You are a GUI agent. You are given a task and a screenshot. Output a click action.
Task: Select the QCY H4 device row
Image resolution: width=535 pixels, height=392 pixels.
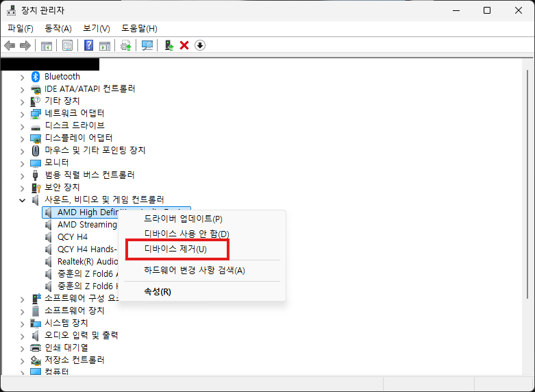[x=66, y=237]
